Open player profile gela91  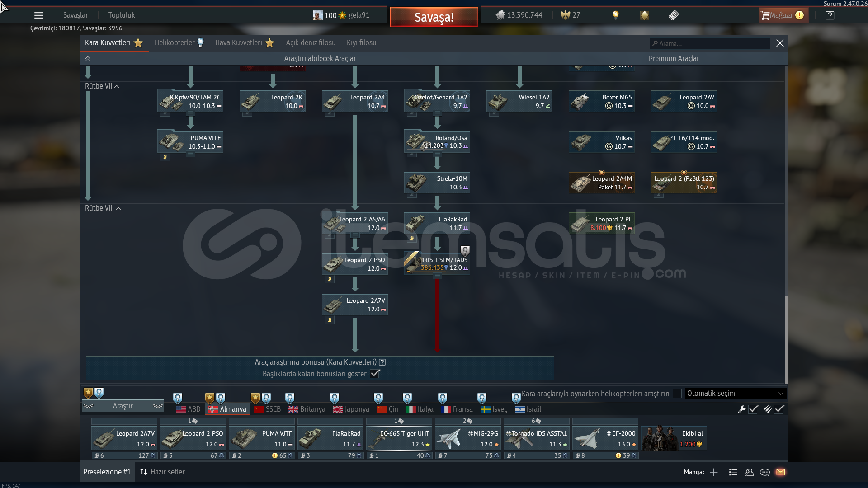(x=341, y=15)
